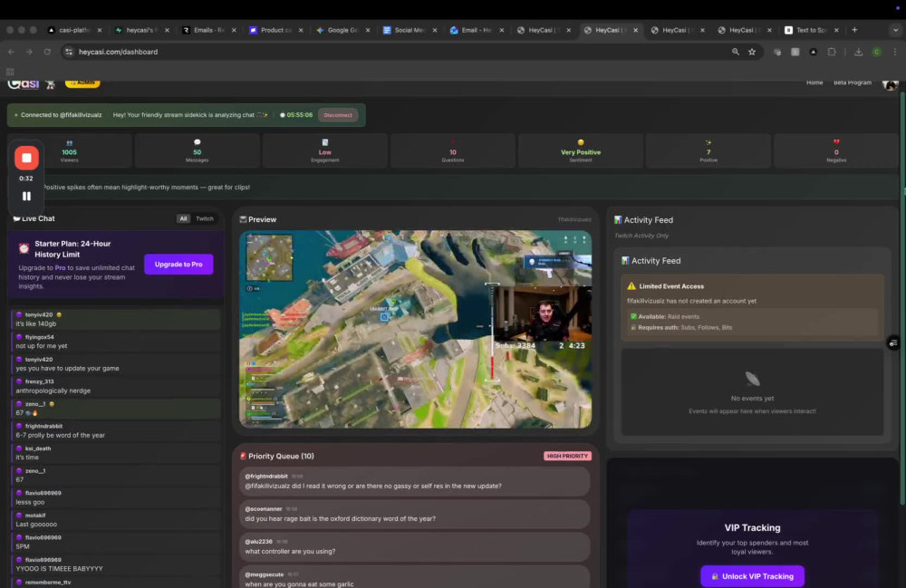Viewport: 906px width, 588px height.
Task: Select frightndrabbit's question in Priority Queue
Action: (414, 481)
